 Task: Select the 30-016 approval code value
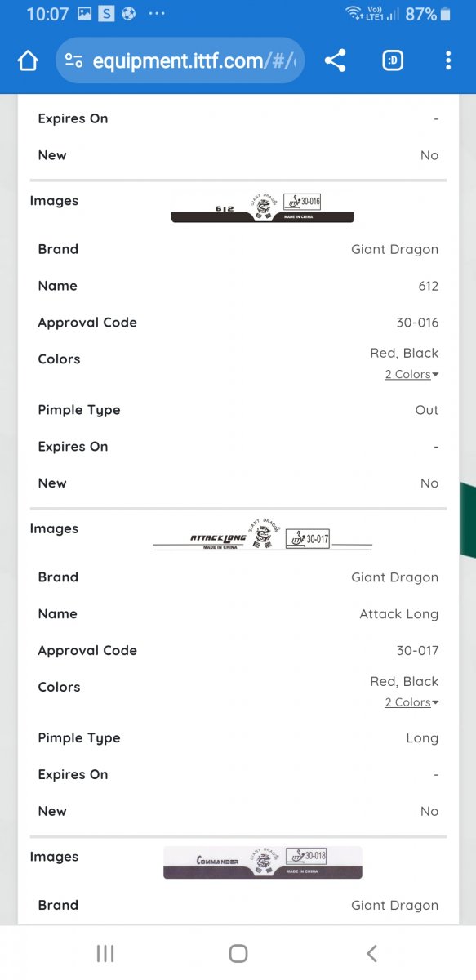click(x=417, y=323)
